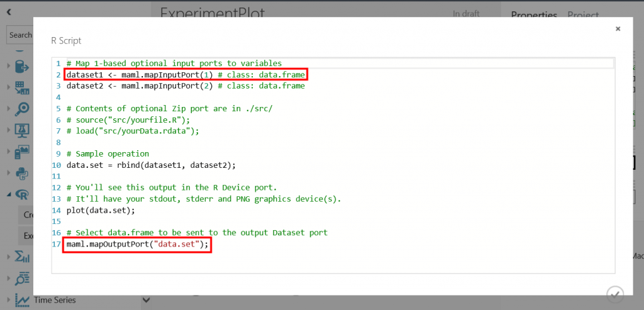Viewport: 644px width, 310px height.
Task: Open the Time Series chart icon
Action: click(x=22, y=300)
